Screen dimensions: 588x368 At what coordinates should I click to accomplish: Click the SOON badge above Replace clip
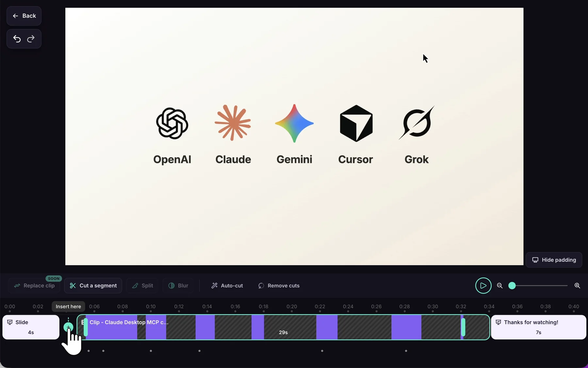pos(54,279)
